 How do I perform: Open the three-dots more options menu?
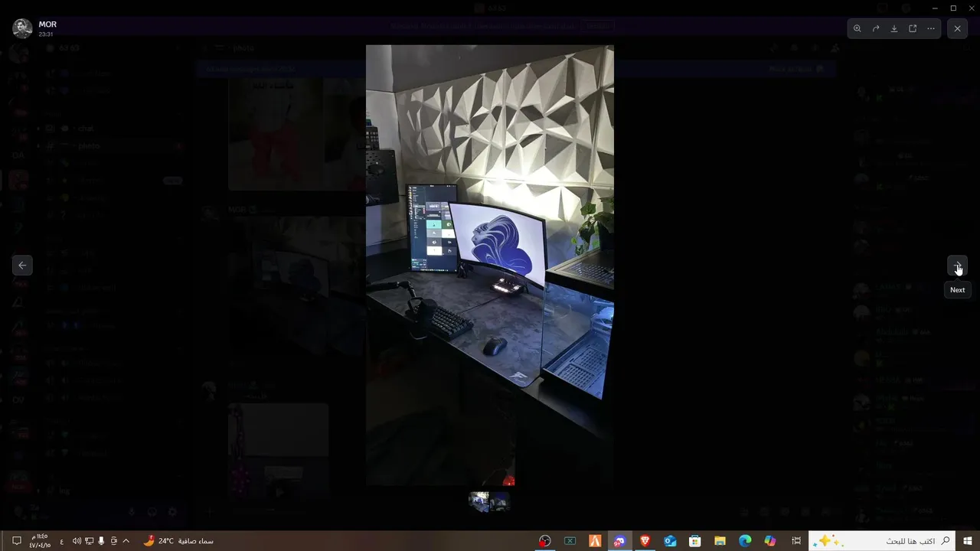(931, 28)
